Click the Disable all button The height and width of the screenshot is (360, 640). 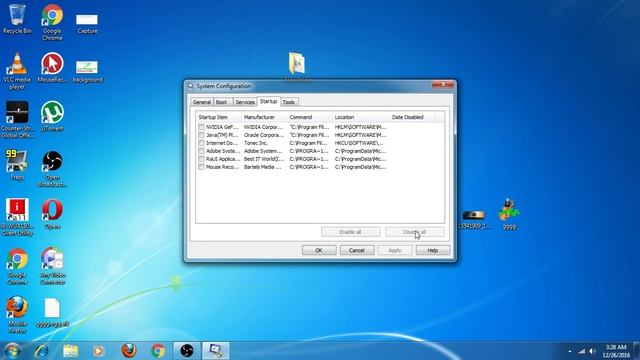click(415, 232)
